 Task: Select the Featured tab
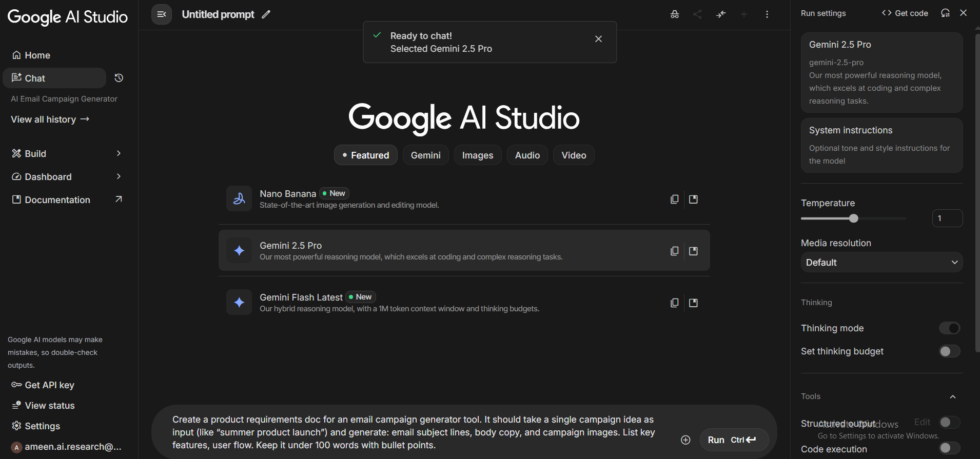[366, 155]
